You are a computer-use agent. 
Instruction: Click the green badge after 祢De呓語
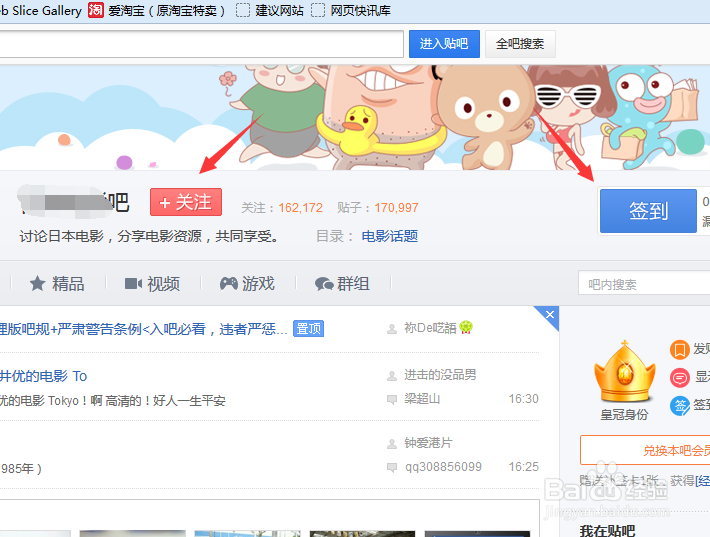466,327
